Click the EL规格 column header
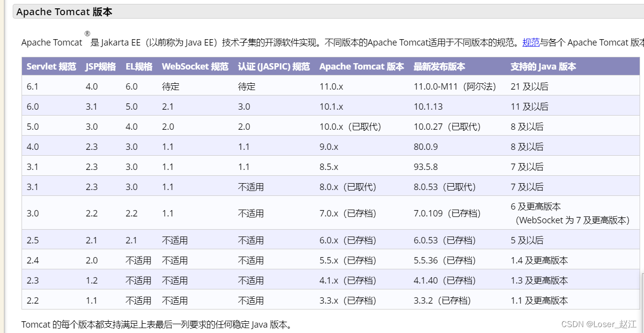 click(139, 67)
